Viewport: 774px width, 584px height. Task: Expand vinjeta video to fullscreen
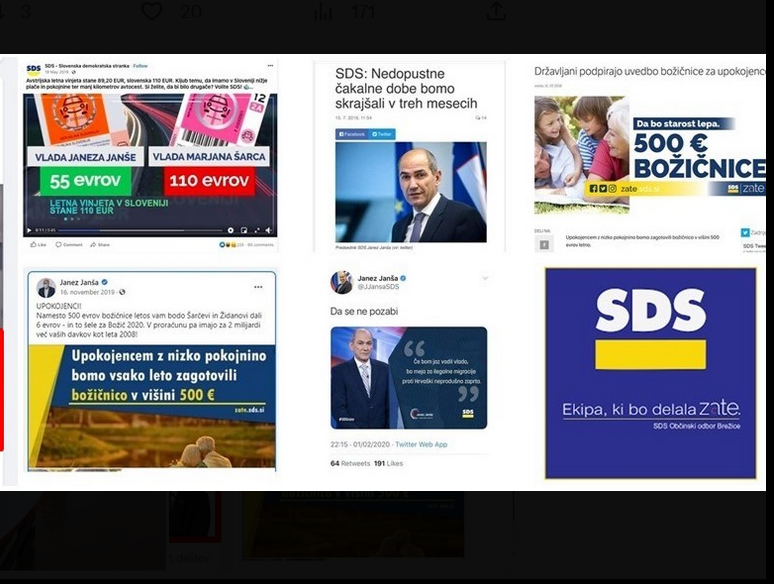coord(257,231)
